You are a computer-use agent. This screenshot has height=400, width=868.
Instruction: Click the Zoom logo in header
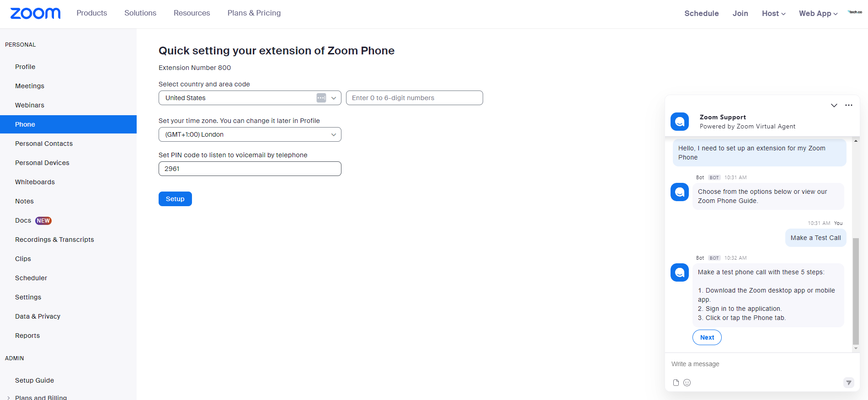[x=35, y=13]
